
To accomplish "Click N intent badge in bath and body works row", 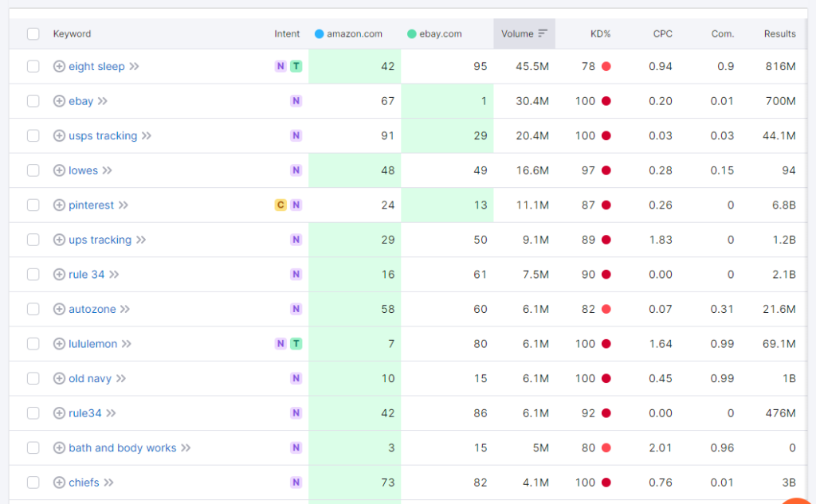I will [x=296, y=447].
